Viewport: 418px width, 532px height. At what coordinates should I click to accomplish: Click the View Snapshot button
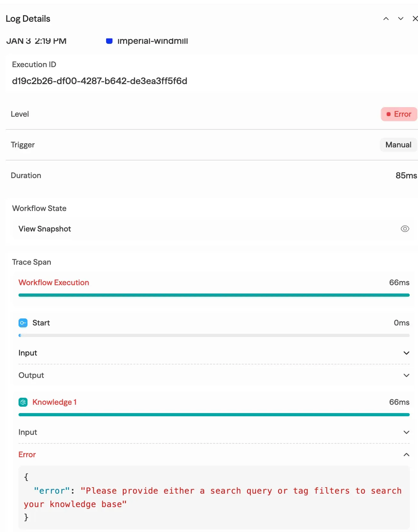[45, 229]
